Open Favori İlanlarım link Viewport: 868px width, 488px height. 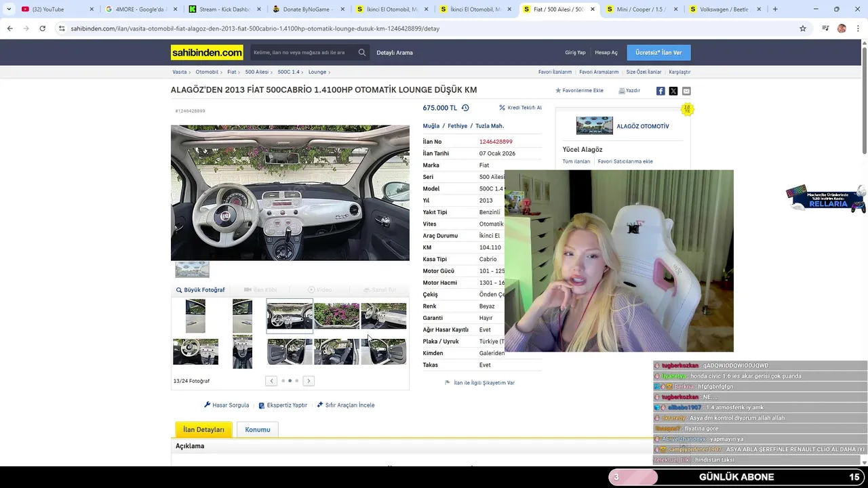pos(555,72)
